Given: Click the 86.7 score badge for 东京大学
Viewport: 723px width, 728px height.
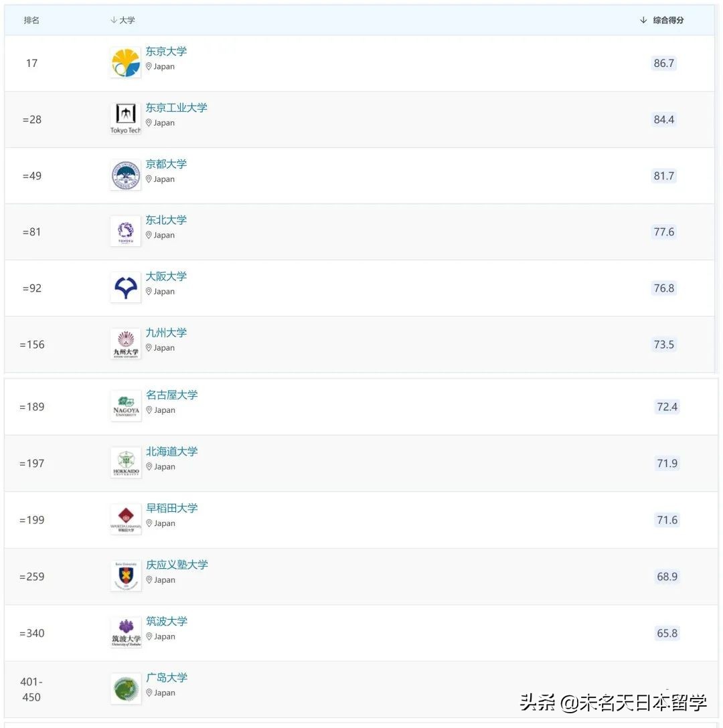Looking at the screenshot, I should pos(663,63).
